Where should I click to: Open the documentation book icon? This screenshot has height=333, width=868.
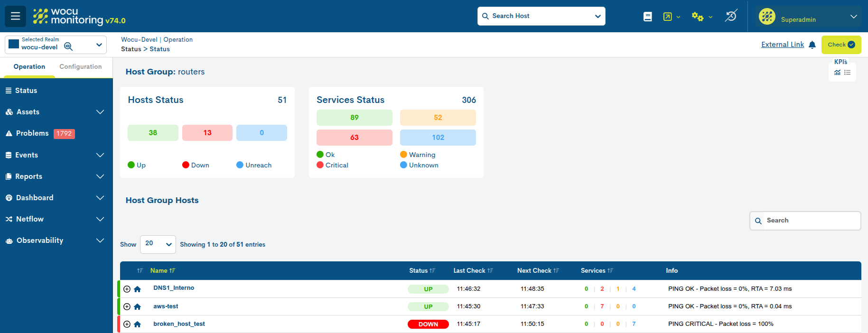point(648,17)
